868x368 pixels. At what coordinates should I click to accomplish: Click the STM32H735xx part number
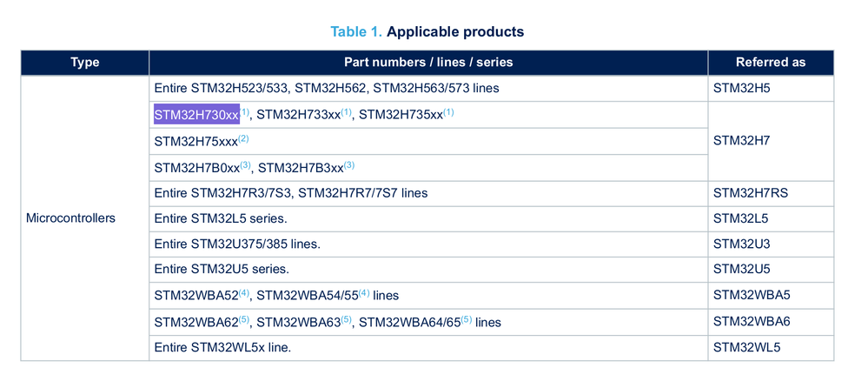pyautogui.click(x=401, y=115)
